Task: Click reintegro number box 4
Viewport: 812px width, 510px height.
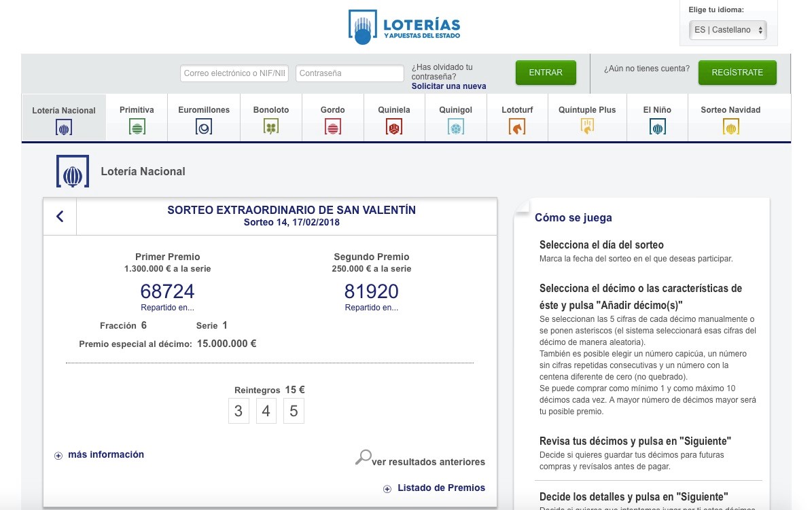Action: (266, 411)
